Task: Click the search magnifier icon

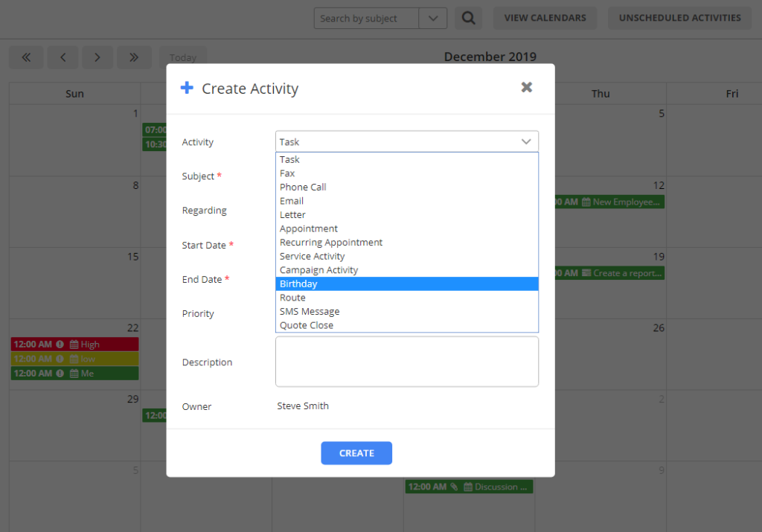Action: tap(468, 18)
